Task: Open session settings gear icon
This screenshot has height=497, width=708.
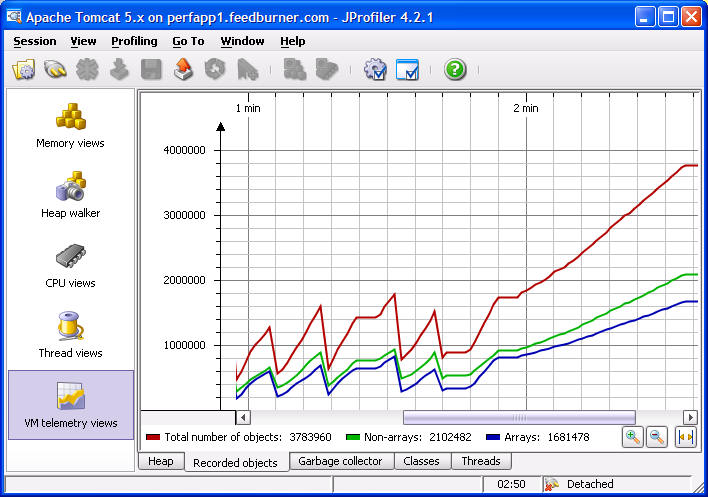Action: pyautogui.click(x=375, y=69)
